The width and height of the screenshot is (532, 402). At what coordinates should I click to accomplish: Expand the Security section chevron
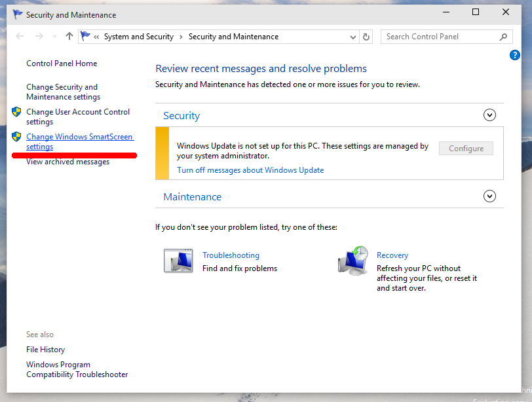(489, 115)
